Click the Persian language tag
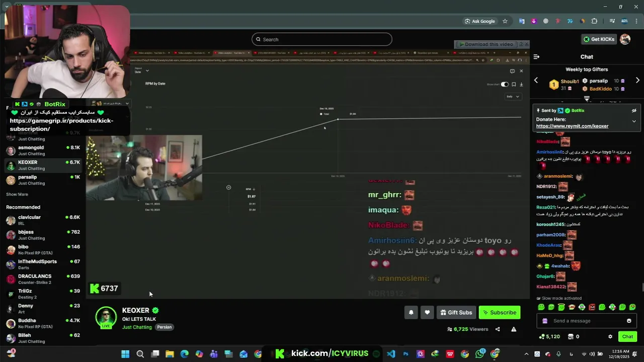Screen dimensions: 644x362 pyautogui.click(x=165, y=327)
